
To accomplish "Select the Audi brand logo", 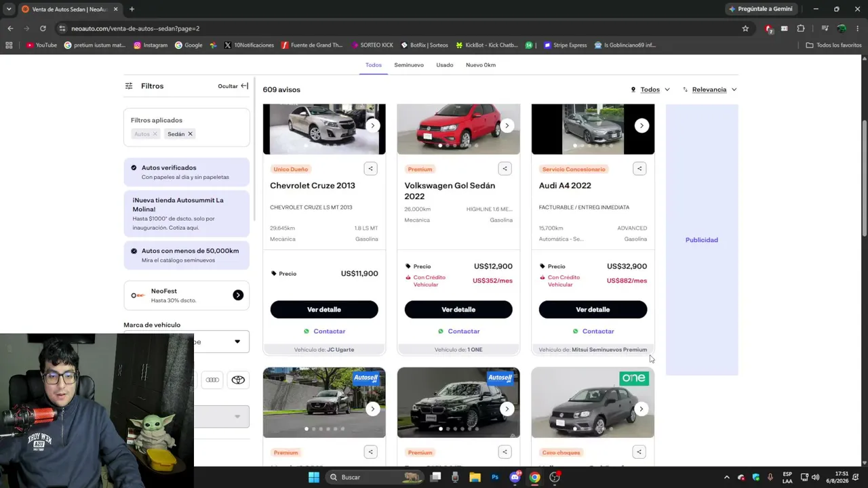I will 212,380.
